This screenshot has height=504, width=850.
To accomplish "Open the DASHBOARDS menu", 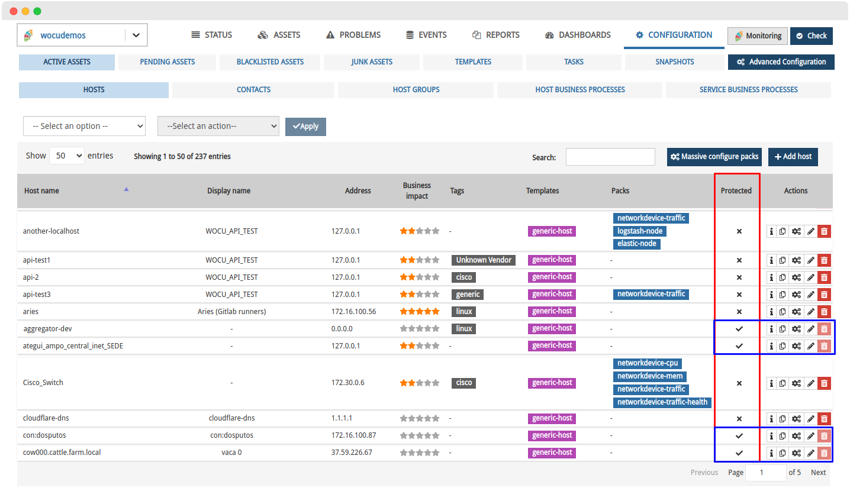I will [578, 35].
